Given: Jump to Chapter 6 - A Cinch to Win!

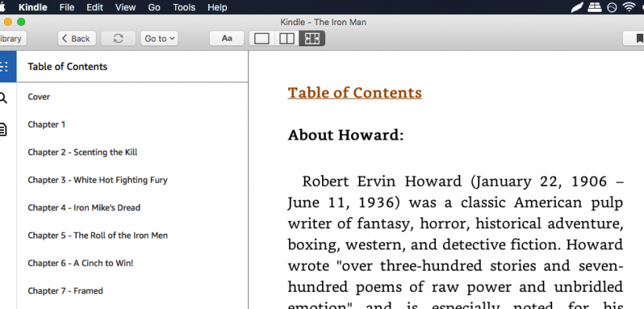Looking at the screenshot, I should click(80, 263).
